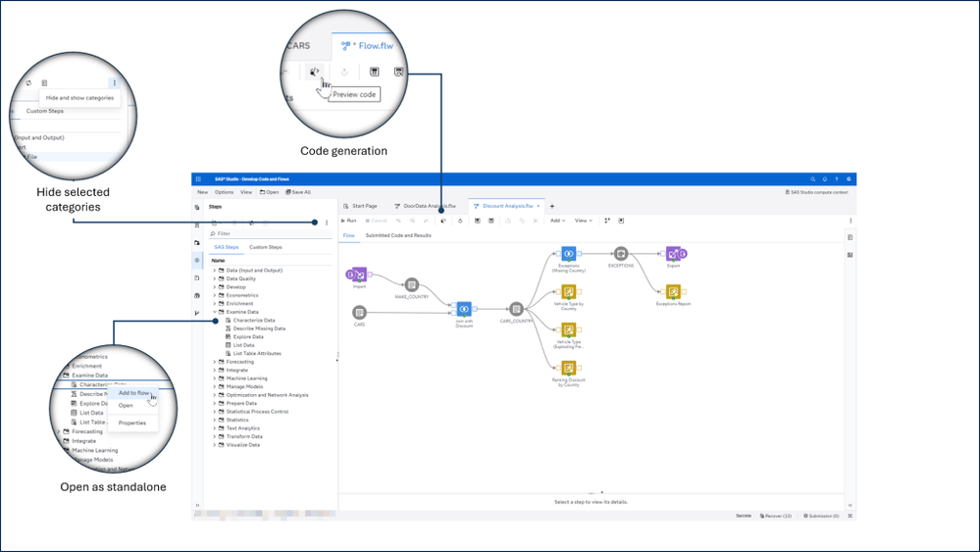The image size is (980, 552).
Task: Open notifications bell in the header
Action: [824, 179]
